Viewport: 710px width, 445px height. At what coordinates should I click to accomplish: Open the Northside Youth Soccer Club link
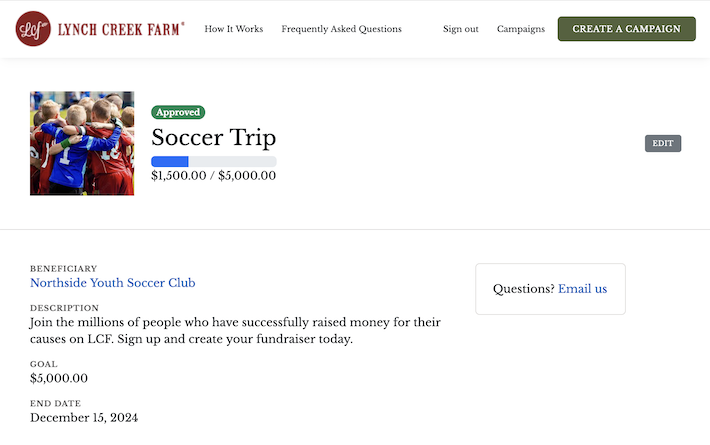click(112, 283)
